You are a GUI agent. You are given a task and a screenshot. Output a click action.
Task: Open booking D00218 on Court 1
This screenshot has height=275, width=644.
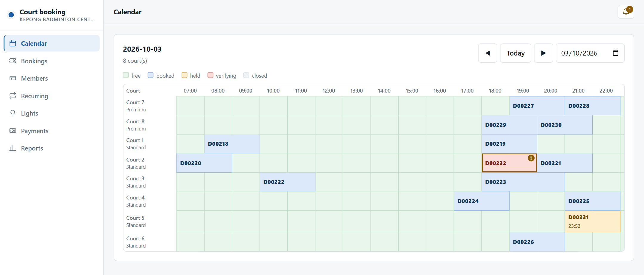point(232,144)
